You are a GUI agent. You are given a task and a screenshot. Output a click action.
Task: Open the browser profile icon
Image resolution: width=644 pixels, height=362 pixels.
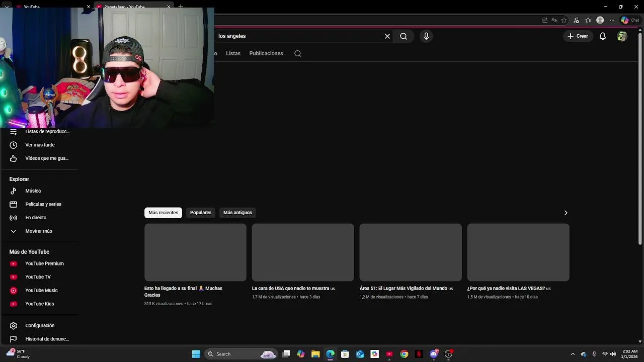(x=600, y=20)
